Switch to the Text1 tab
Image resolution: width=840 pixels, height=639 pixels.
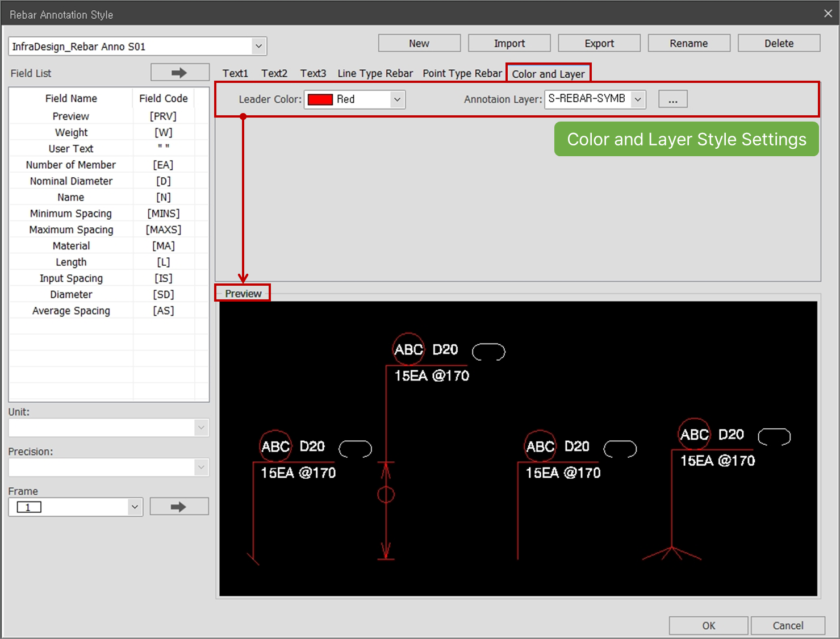235,73
